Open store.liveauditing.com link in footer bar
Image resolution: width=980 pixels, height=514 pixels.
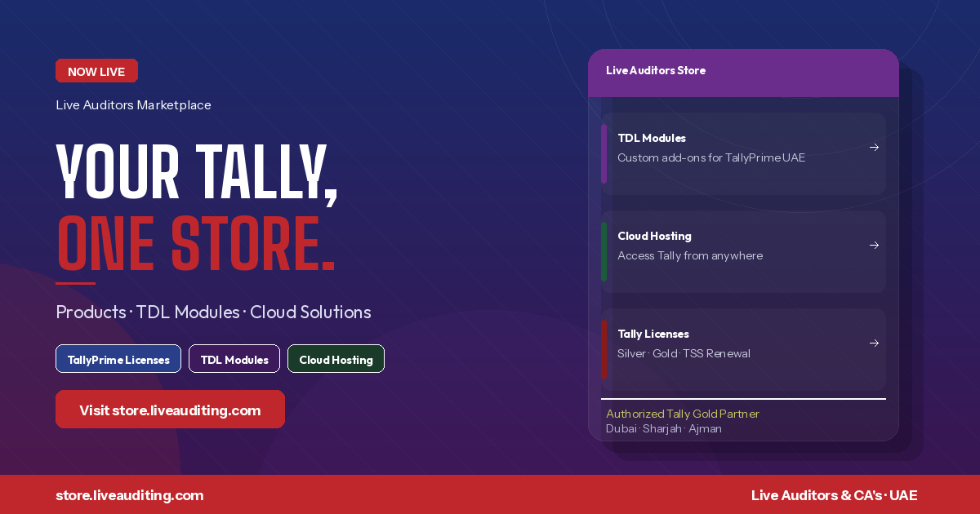coord(130,495)
